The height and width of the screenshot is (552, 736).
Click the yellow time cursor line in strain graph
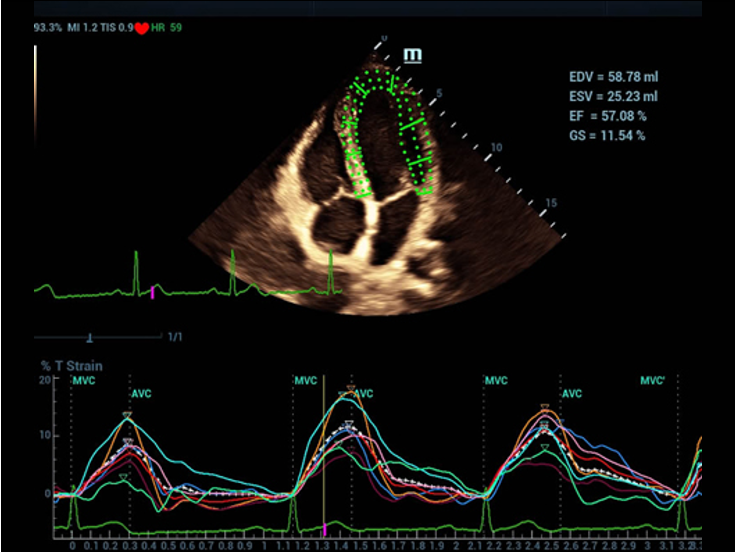pyautogui.click(x=323, y=450)
